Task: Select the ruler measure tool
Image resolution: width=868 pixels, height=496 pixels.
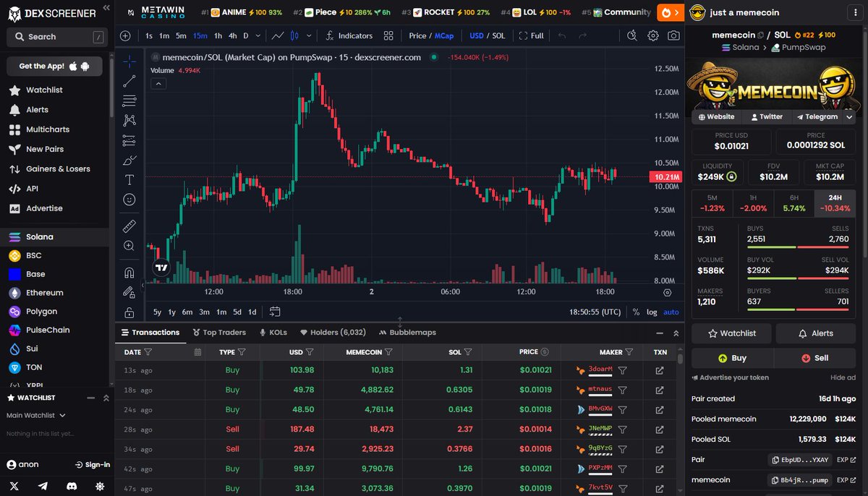Action: (129, 226)
